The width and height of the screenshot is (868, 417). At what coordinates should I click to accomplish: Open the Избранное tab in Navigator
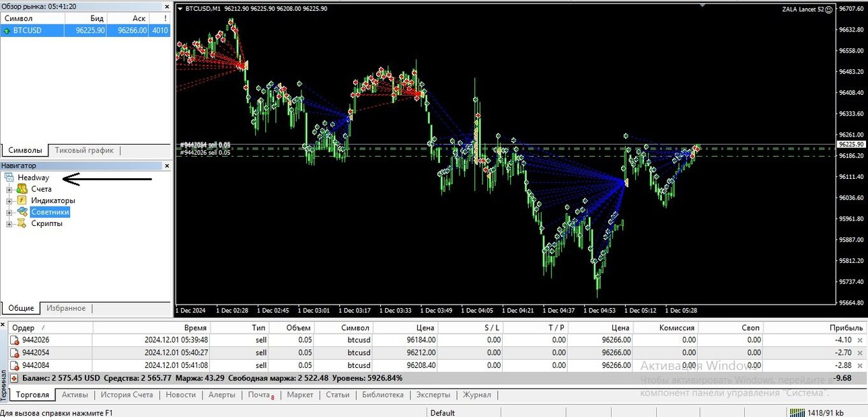point(65,308)
